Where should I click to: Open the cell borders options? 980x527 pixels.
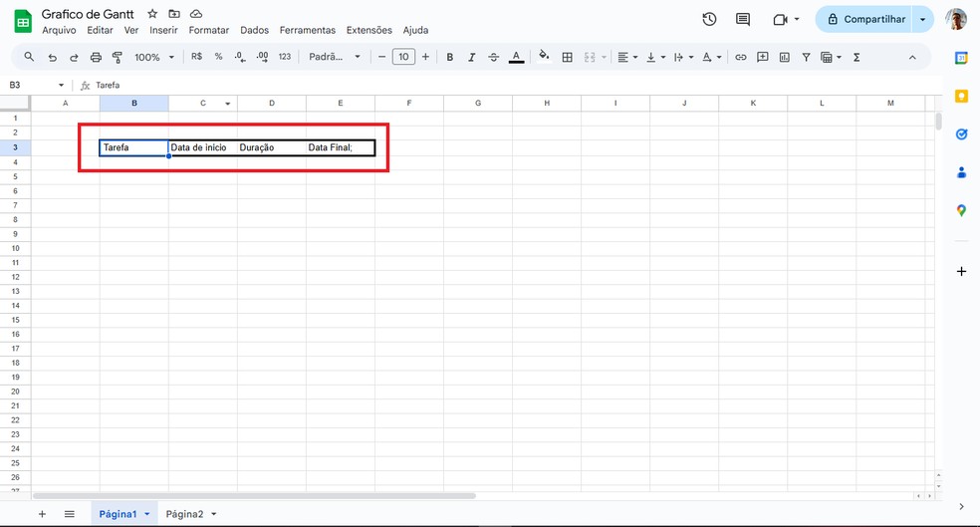click(x=567, y=57)
